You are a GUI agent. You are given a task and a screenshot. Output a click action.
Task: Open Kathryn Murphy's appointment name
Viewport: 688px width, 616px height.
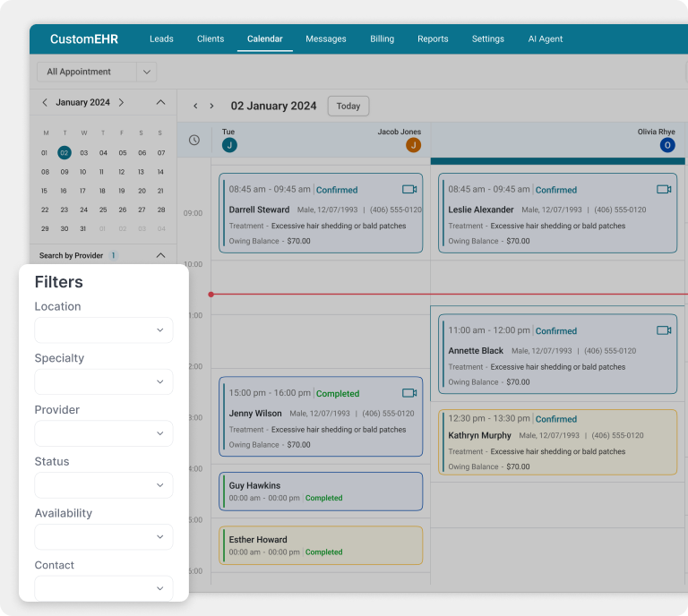[479, 435]
